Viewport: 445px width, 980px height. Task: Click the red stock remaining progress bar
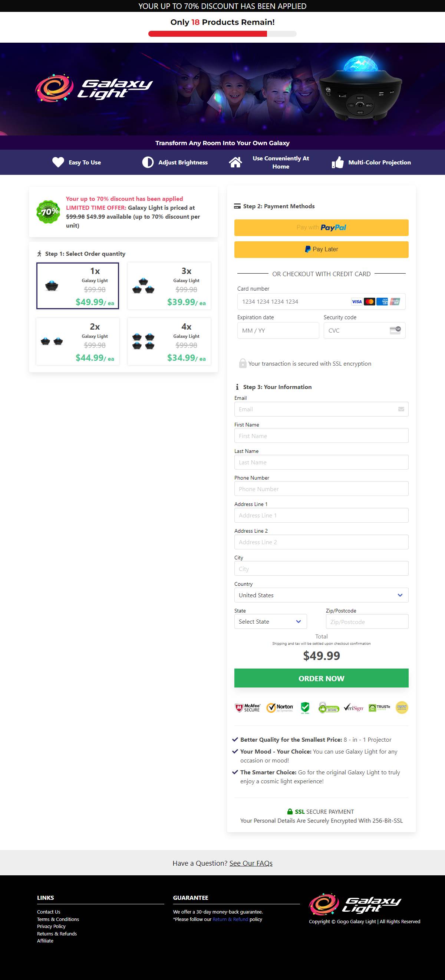pos(208,34)
